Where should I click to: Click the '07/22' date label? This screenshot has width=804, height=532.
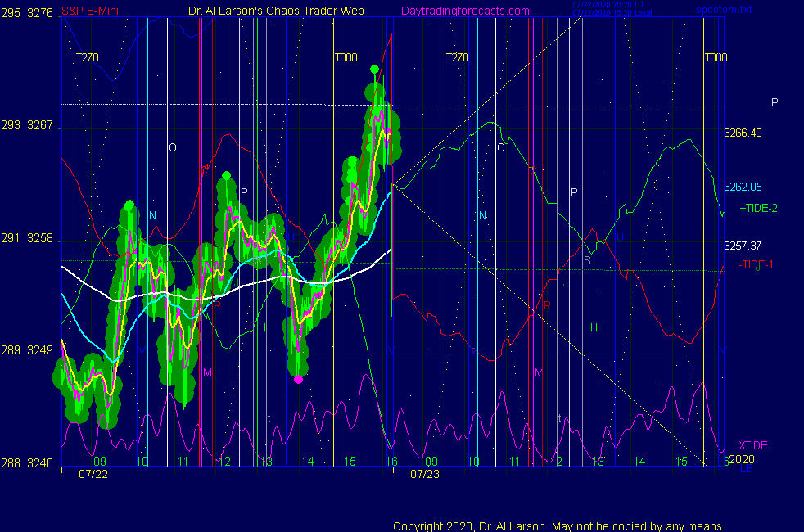click(x=93, y=475)
